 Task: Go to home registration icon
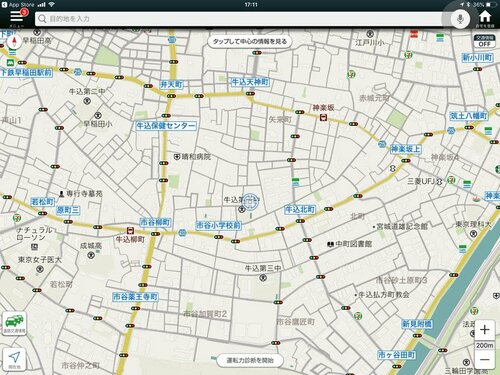[x=485, y=18]
